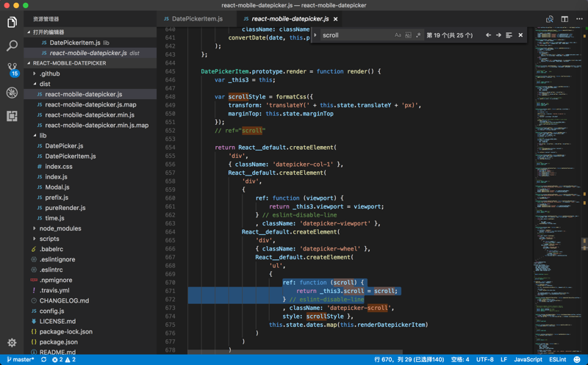Toggle regular expression search option
Screen dimensions: 588x365
click(418, 35)
